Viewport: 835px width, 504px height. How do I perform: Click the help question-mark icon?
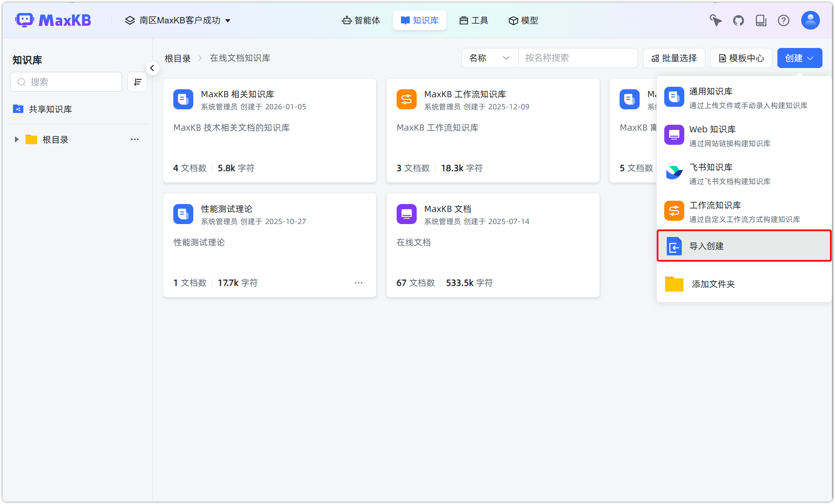tap(784, 20)
